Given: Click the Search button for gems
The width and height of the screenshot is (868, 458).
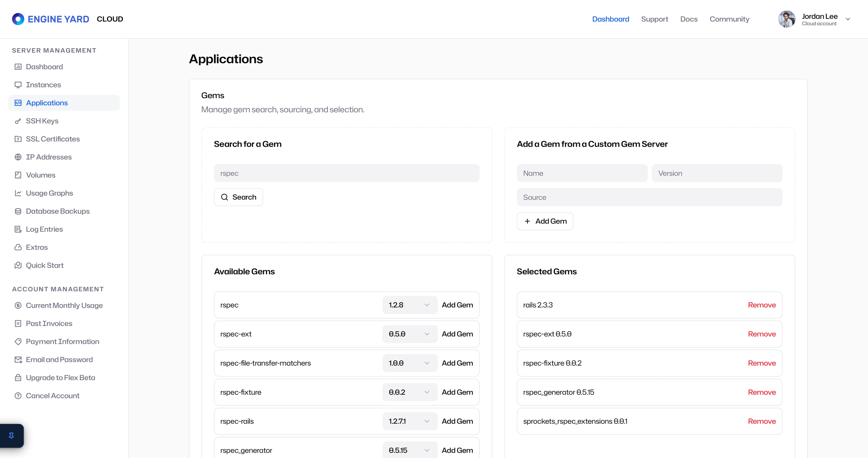Looking at the screenshot, I should point(238,197).
